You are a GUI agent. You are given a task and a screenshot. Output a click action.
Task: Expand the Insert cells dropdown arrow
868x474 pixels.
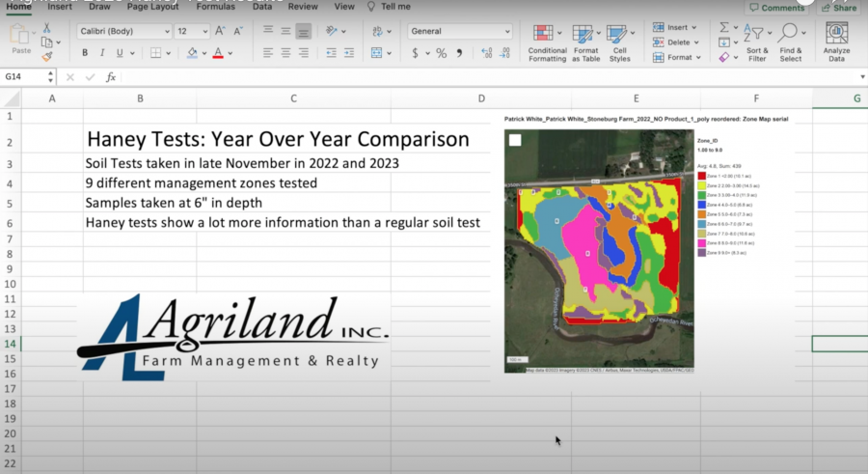click(694, 27)
